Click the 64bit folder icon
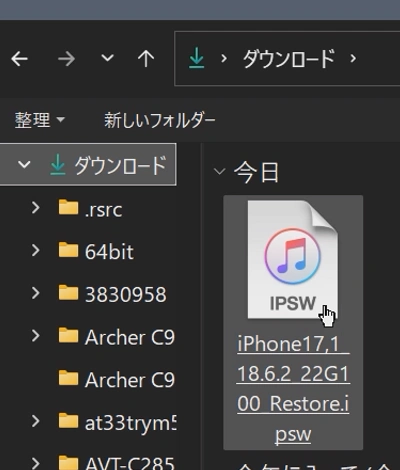Viewport: 400px width, 470px height. [68, 250]
